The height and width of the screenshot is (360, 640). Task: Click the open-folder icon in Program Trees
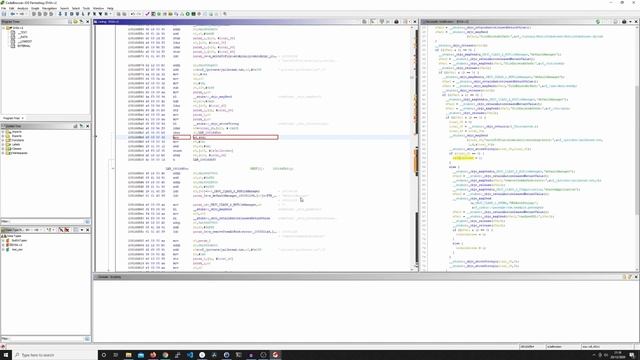pyautogui.click(x=76, y=22)
